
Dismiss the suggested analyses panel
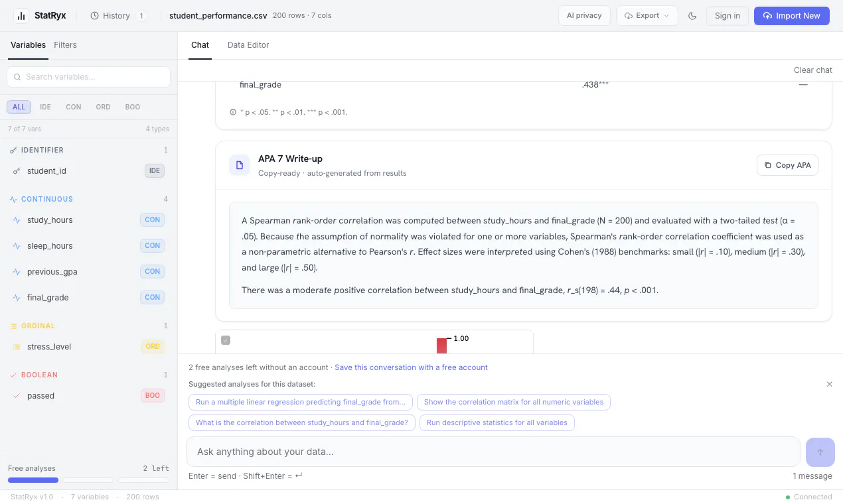click(x=829, y=384)
